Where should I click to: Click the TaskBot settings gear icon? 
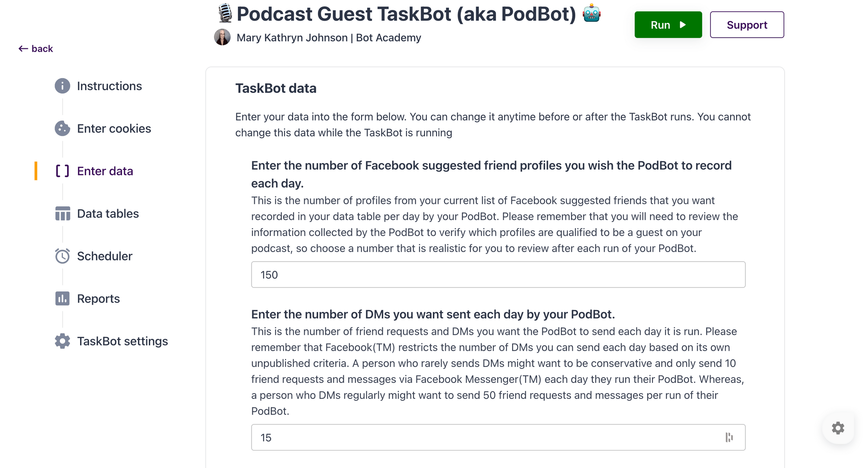click(x=62, y=341)
